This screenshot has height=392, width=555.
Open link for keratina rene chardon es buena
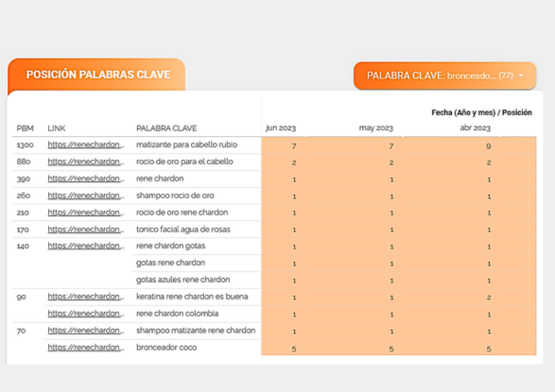coord(86,297)
